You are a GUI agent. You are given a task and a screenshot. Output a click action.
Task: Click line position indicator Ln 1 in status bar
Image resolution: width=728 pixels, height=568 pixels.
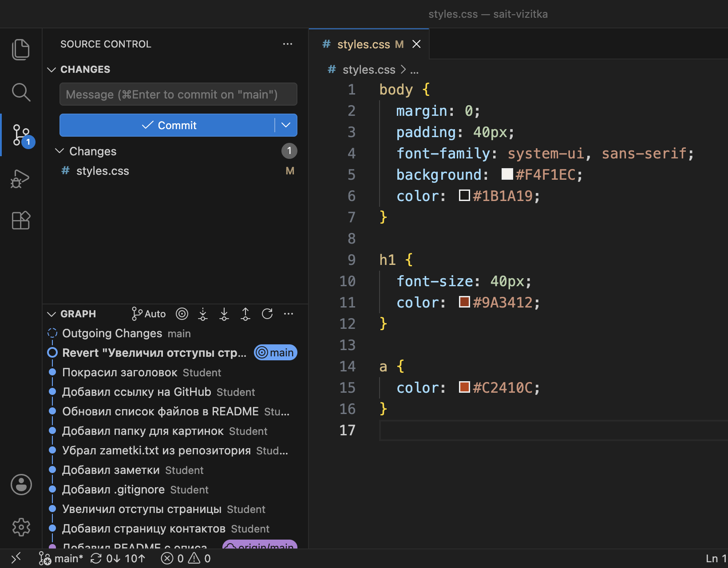point(716,558)
